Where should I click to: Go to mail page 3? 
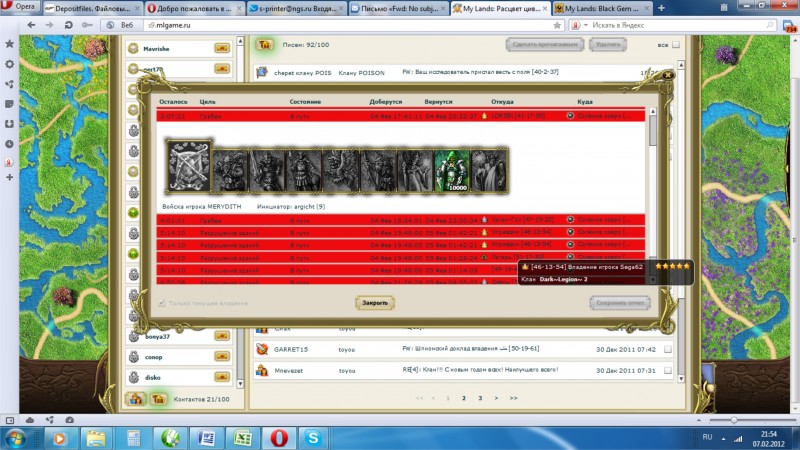click(480, 398)
